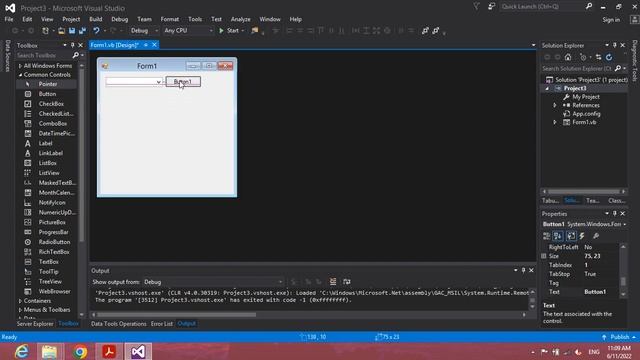Viewport: 640px width, 360px height.
Task: Click the Save All toolbar icon
Action: 82,31
